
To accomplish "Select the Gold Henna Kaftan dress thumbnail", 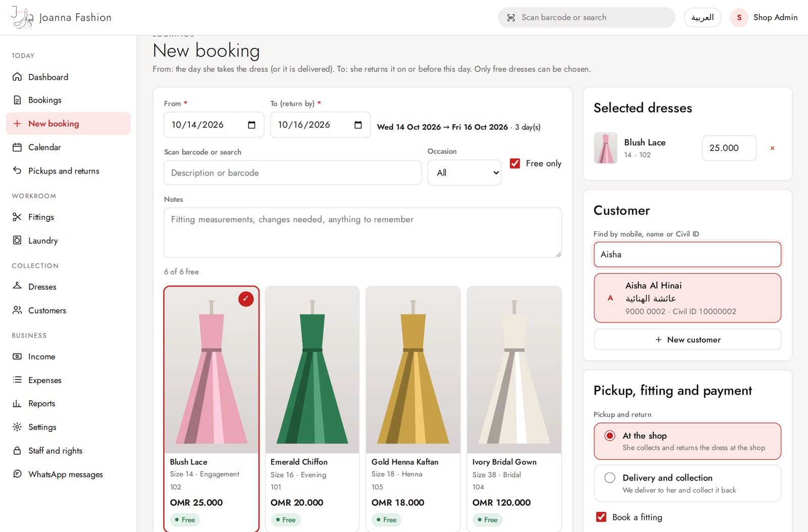I will point(413,370).
